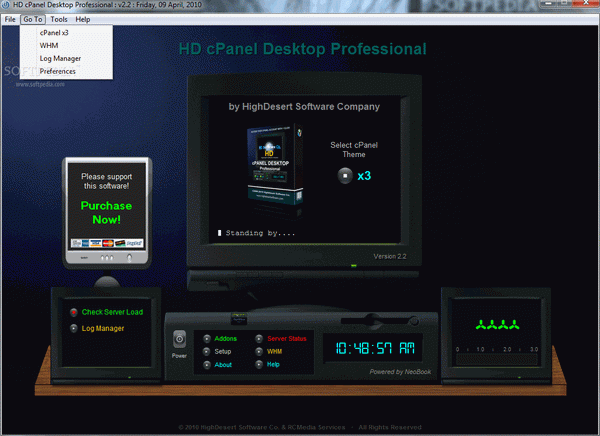Open WHM link on console
The height and width of the screenshot is (436, 600).
click(x=274, y=351)
